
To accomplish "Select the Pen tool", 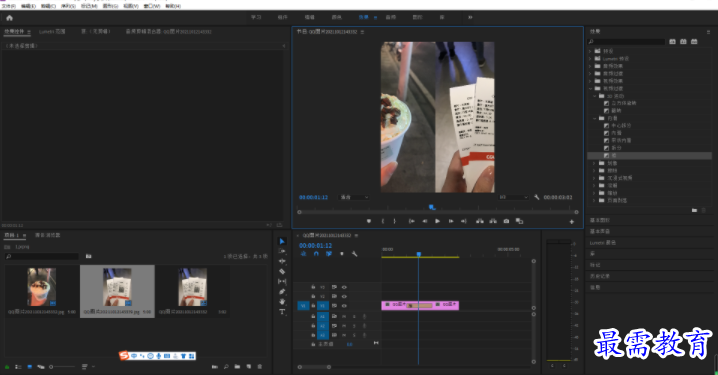I will point(282,291).
